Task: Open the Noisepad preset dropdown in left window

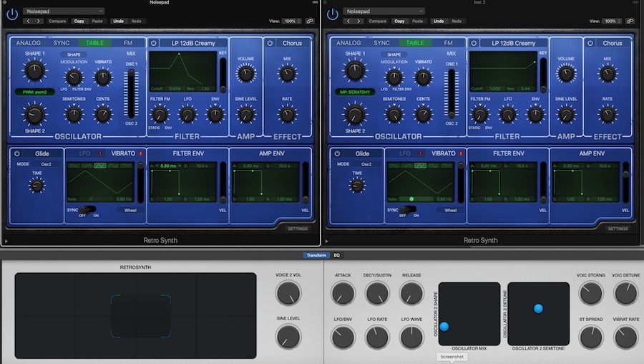Action: [x=64, y=11]
